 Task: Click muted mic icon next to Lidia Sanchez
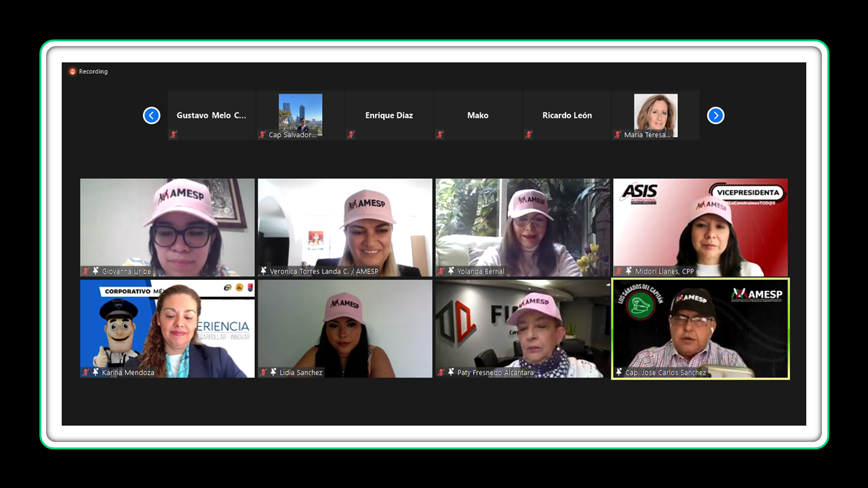tap(263, 372)
